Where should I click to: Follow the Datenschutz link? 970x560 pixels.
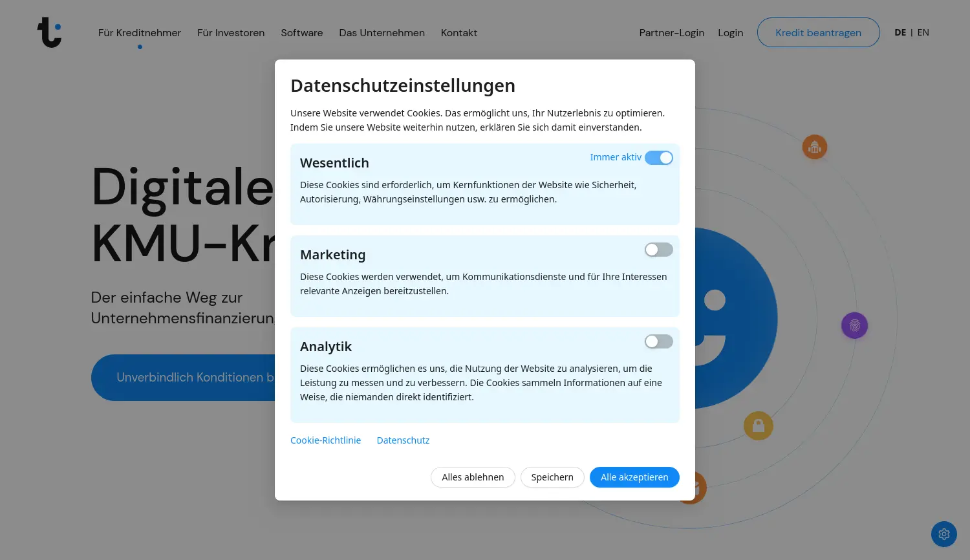[403, 440]
